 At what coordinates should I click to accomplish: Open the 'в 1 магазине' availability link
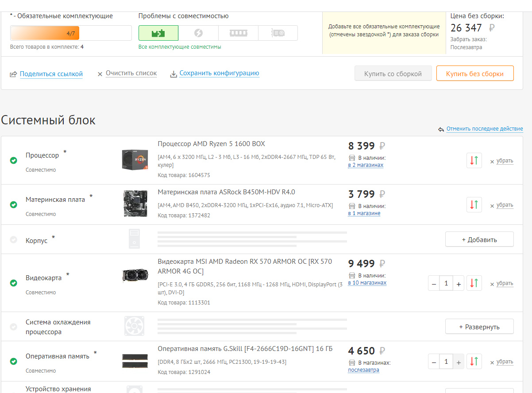click(364, 213)
